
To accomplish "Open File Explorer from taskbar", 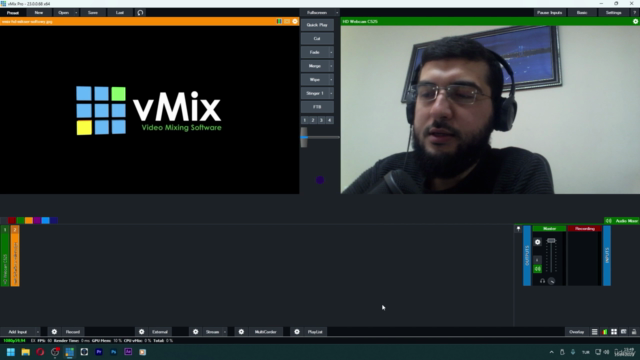I will click(x=25, y=352).
